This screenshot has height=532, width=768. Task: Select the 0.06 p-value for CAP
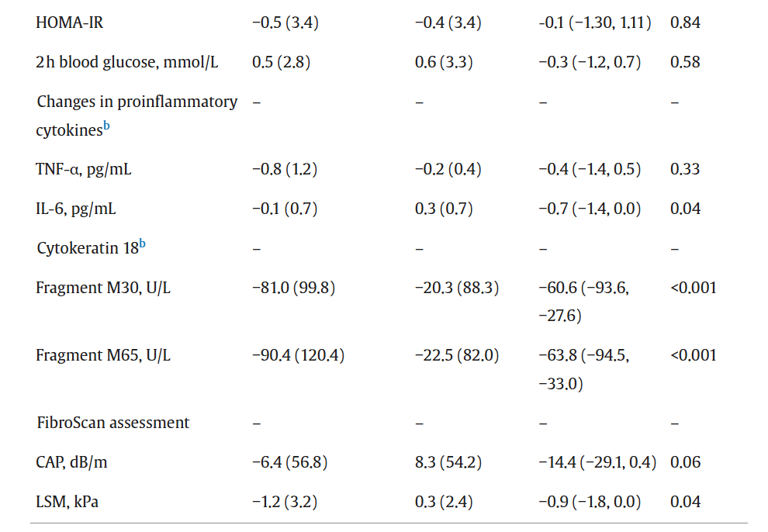click(x=685, y=463)
